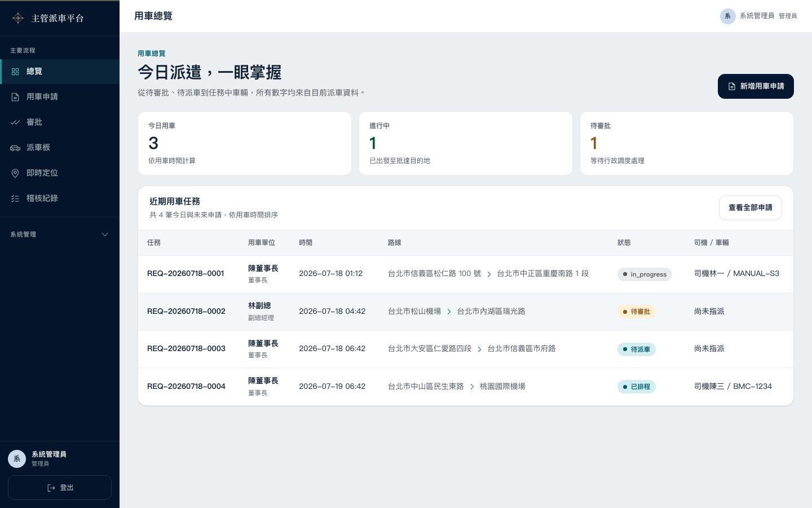Click the 今日用車 summary card

pos(245,143)
